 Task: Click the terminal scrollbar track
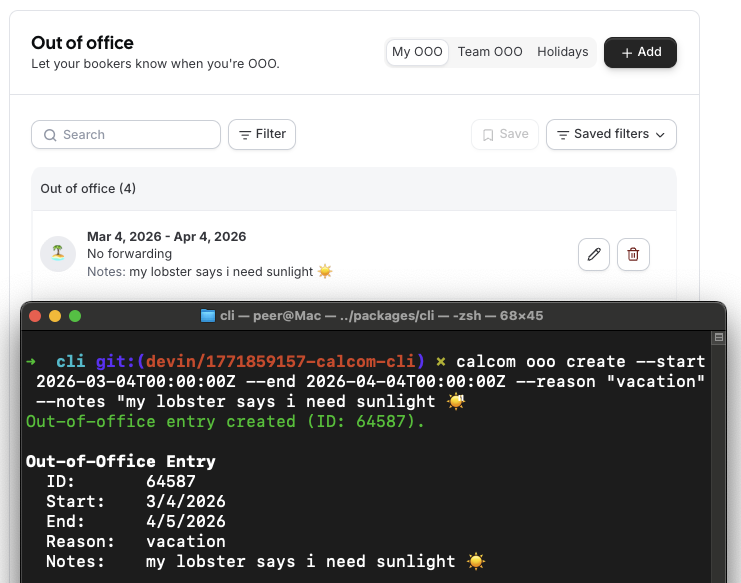click(x=718, y=463)
